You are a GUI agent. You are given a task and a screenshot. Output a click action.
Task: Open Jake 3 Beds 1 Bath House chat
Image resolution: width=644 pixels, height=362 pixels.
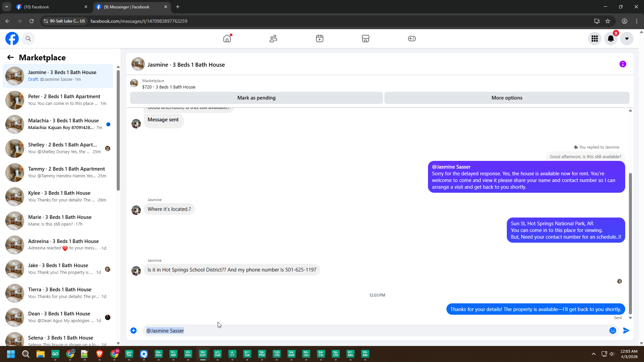click(x=58, y=269)
